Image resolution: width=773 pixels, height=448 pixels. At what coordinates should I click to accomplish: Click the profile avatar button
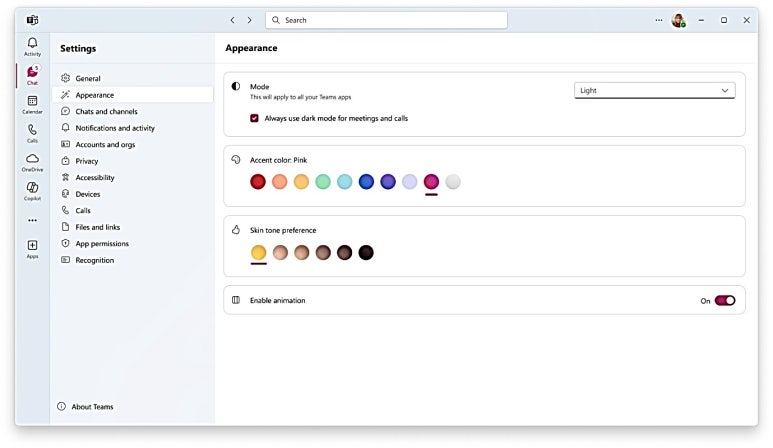click(x=678, y=20)
